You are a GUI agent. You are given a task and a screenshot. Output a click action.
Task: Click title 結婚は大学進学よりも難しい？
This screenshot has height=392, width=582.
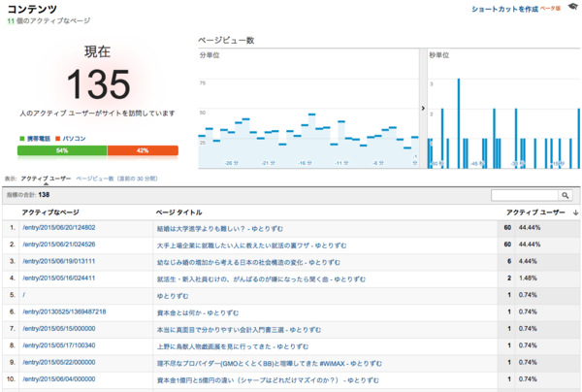[x=220, y=229]
